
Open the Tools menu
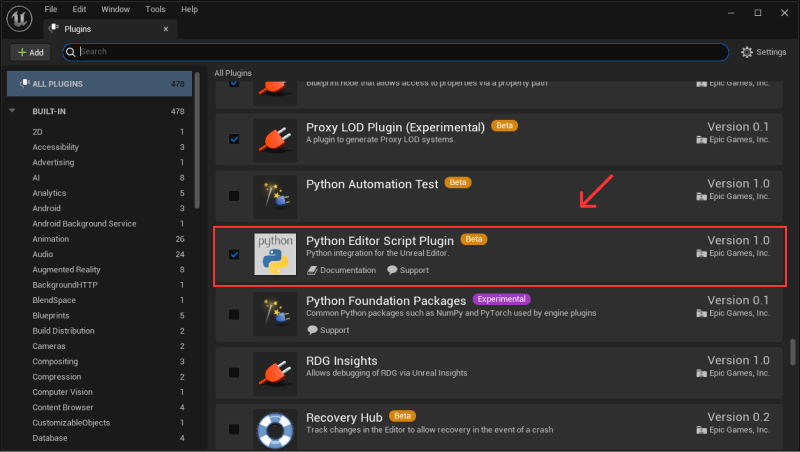pyautogui.click(x=155, y=9)
